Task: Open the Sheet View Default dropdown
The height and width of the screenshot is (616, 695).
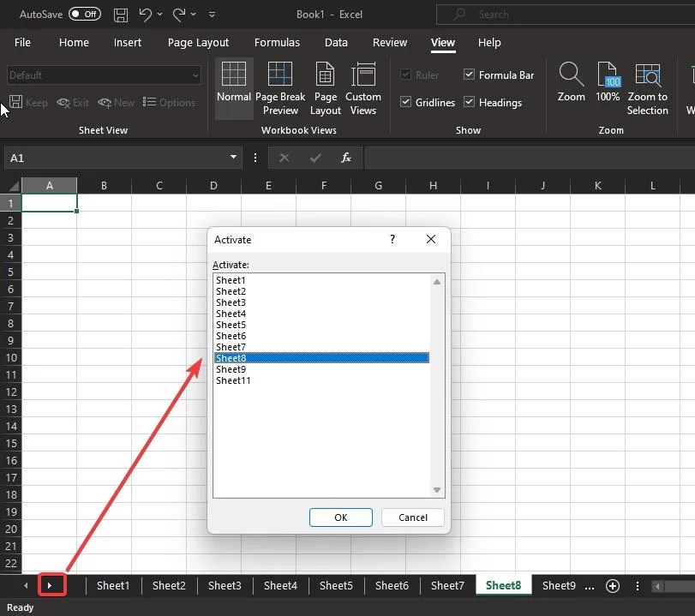Action: click(x=104, y=75)
